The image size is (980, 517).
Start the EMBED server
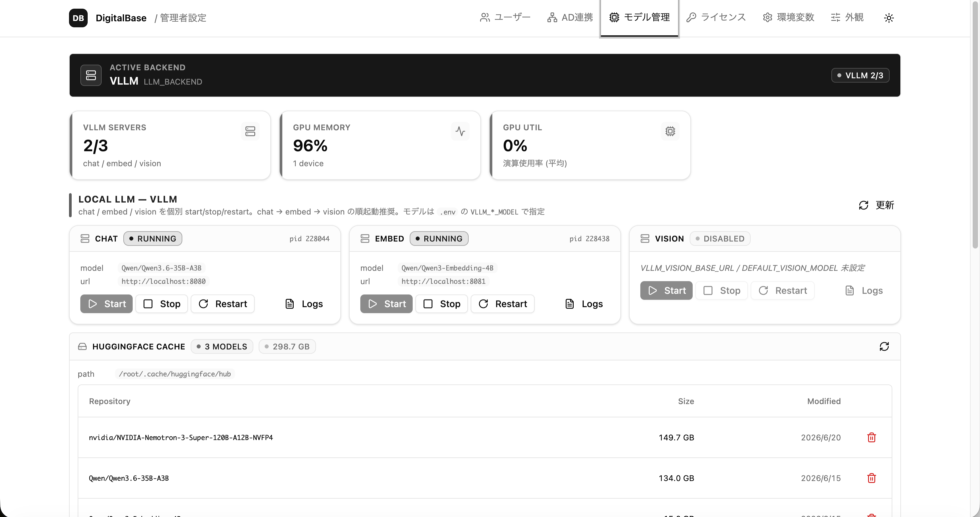387,304
